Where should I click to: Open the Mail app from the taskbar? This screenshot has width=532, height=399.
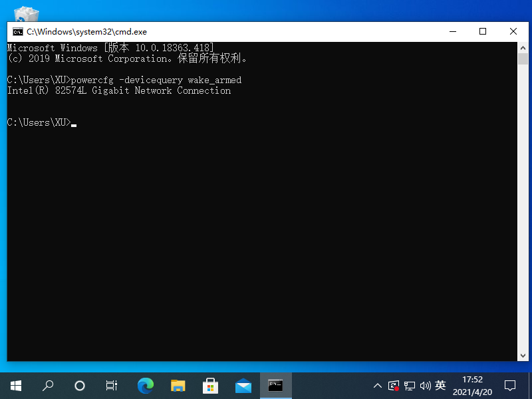[x=243, y=385]
